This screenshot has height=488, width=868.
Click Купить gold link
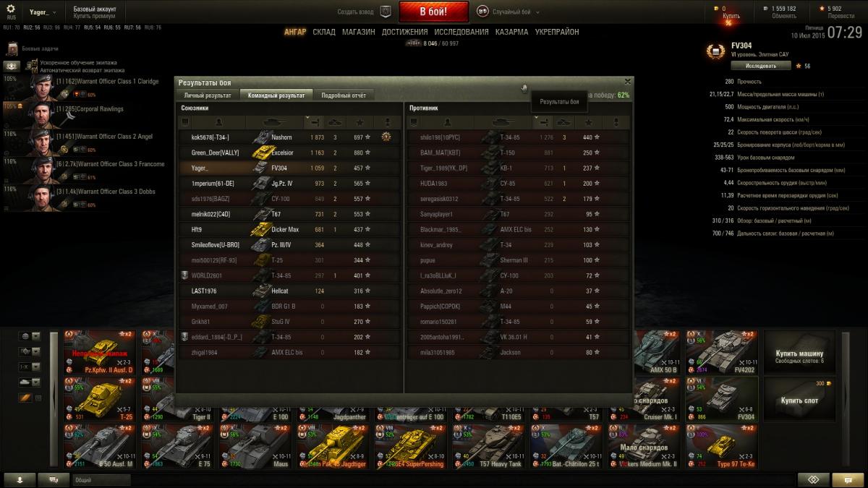pyautogui.click(x=731, y=16)
